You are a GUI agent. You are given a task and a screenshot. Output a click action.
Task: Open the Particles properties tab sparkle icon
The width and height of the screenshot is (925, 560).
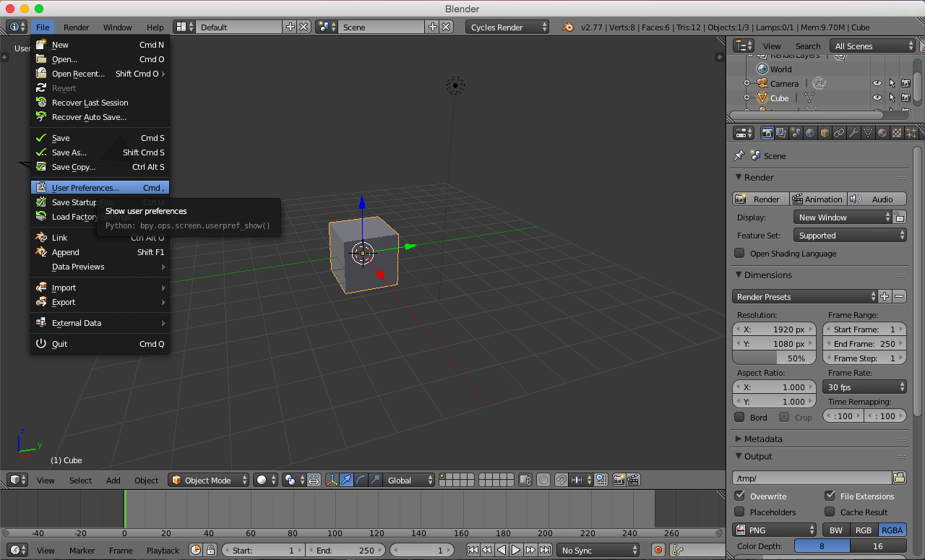coord(911,133)
